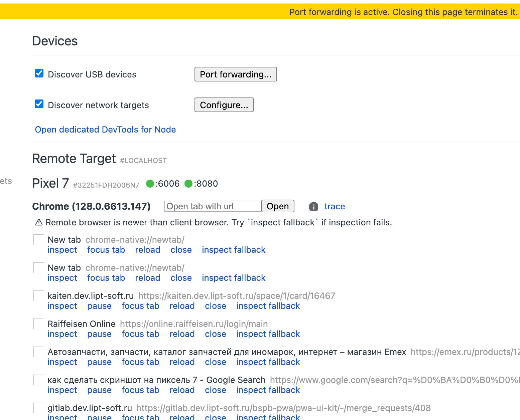Focus tab for Raiffeisen Online
The image size is (520, 420).
pyautogui.click(x=140, y=334)
